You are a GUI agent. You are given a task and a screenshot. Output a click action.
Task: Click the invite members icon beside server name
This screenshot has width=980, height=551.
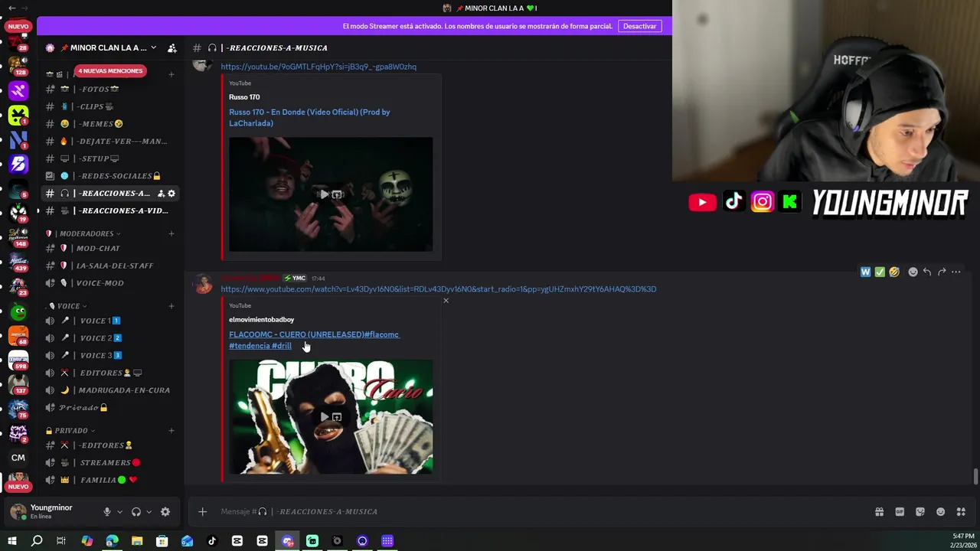pos(172,47)
